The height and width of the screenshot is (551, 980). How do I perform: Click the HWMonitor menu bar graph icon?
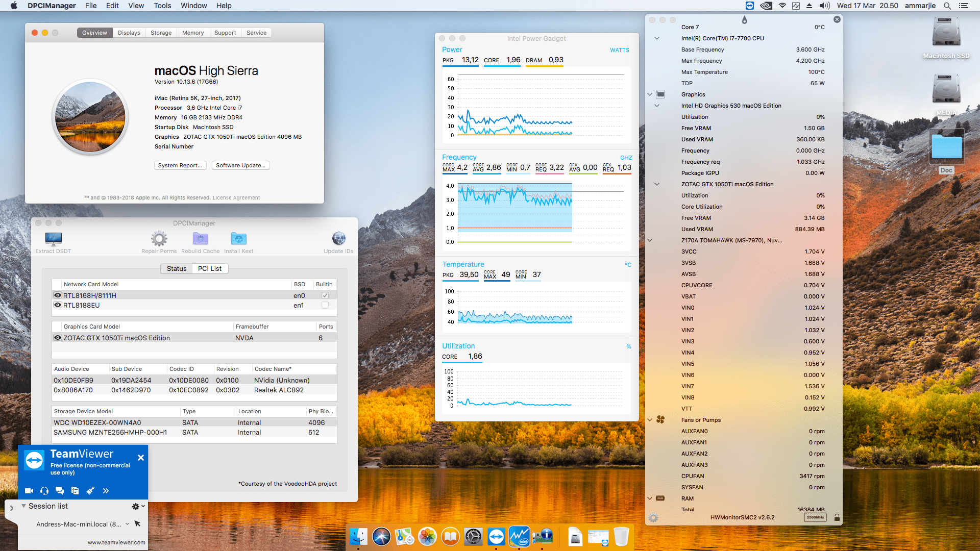(x=796, y=6)
